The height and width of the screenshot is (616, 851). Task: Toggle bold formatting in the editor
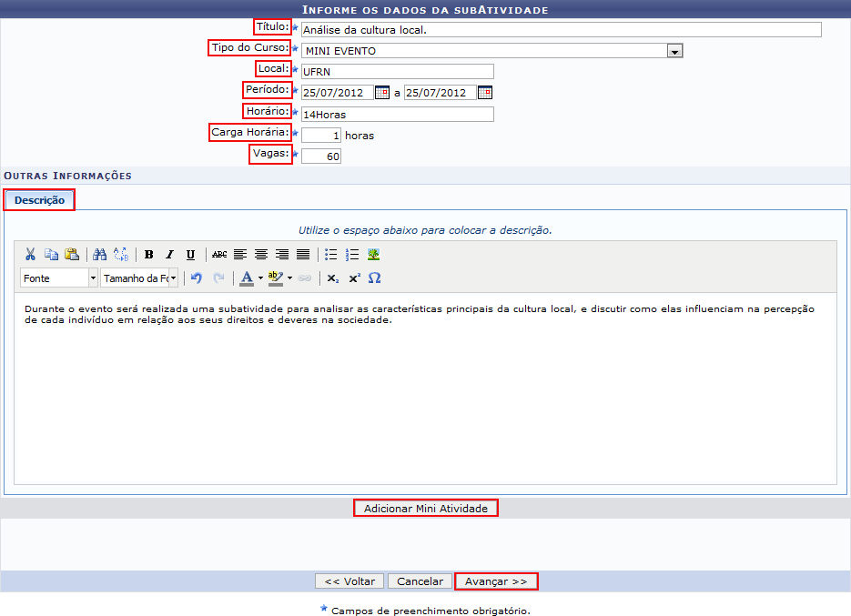[148, 255]
